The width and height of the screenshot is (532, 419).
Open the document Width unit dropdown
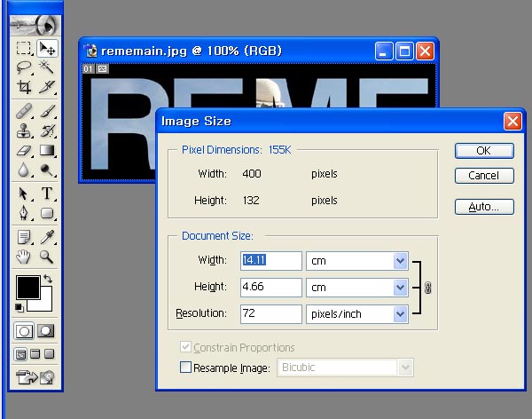(x=400, y=261)
